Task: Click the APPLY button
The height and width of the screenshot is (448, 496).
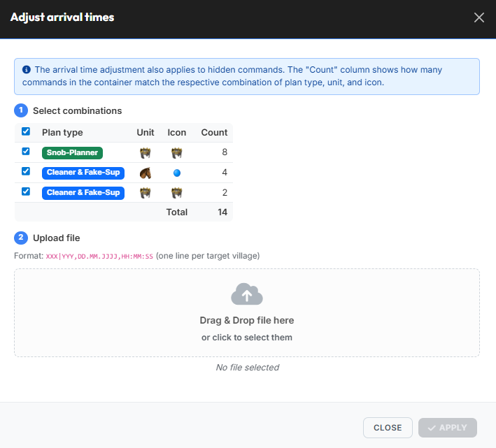Action: point(447,428)
